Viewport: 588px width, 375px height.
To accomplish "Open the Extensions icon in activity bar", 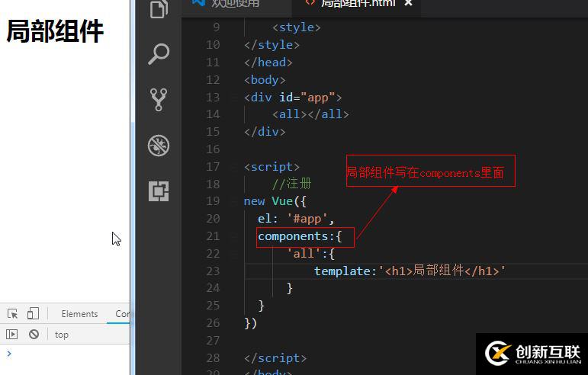I will pos(159,191).
